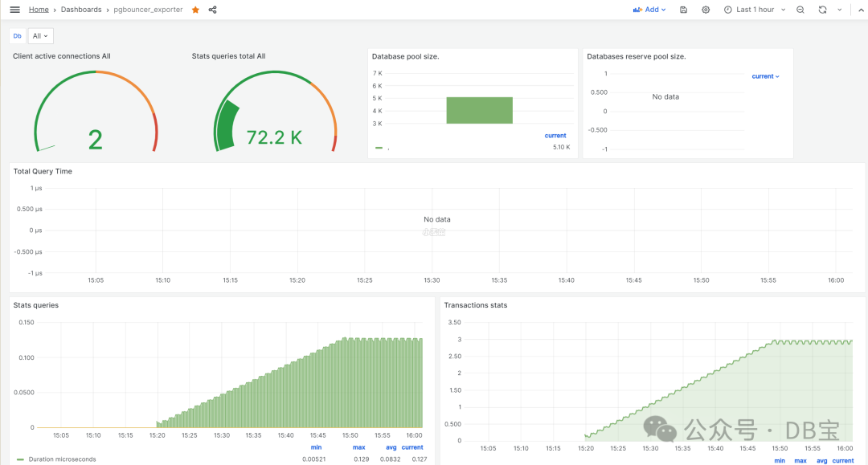The height and width of the screenshot is (465, 868).
Task: Click the Transactions stats panel title
Action: point(476,305)
